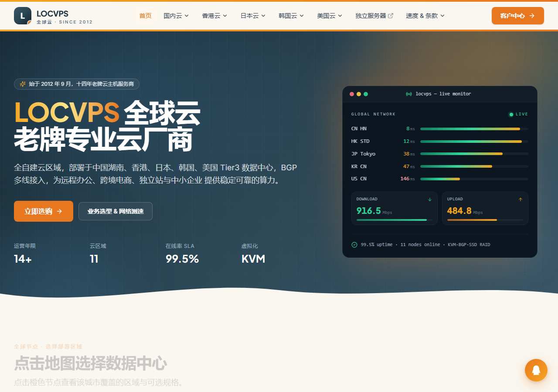This screenshot has height=392, width=558.
Task: Click the GLOBAL NETWORK label
Action: 373,114
